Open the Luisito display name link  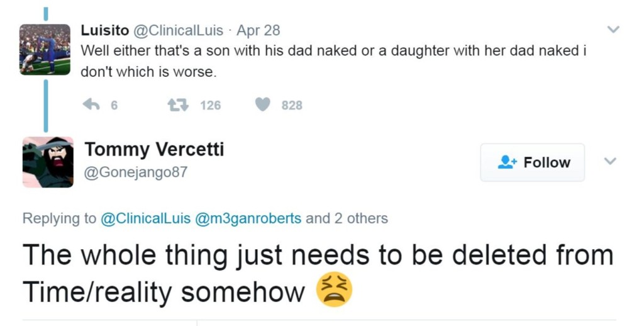[104, 30]
